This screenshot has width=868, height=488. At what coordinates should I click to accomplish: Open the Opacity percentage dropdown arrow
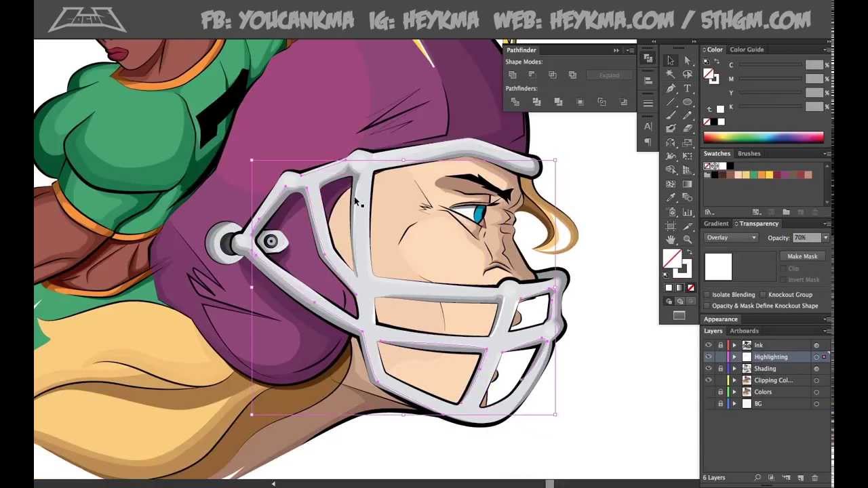[x=825, y=238]
